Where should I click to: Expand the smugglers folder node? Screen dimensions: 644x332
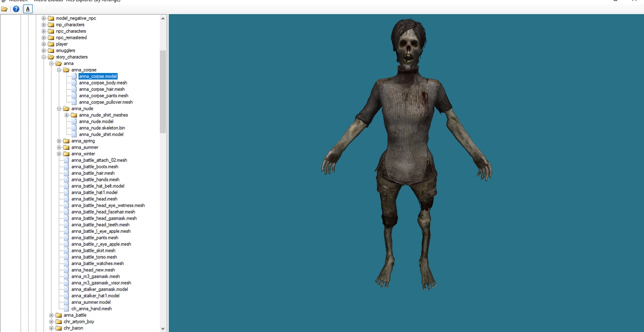point(44,50)
